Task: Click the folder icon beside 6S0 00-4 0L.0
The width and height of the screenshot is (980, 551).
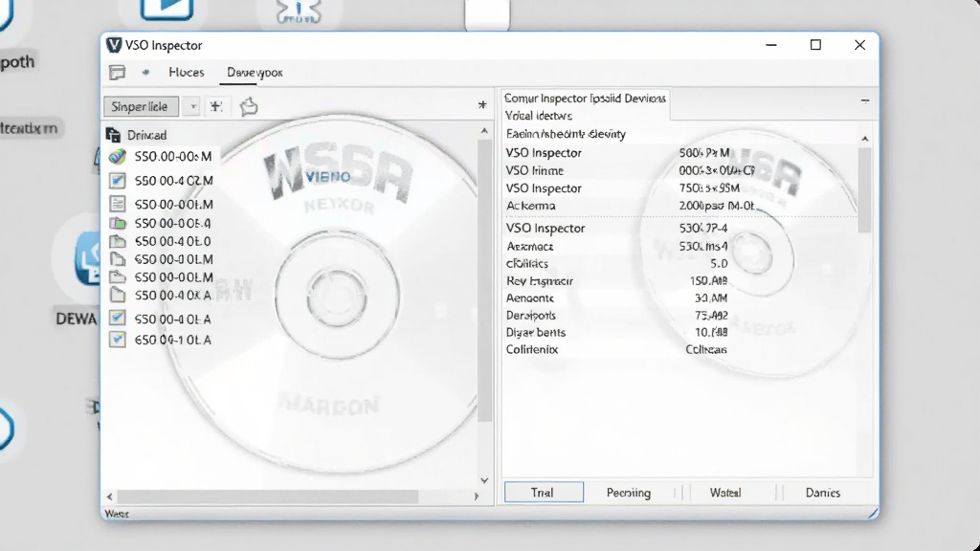Action: click(x=117, y=241)
